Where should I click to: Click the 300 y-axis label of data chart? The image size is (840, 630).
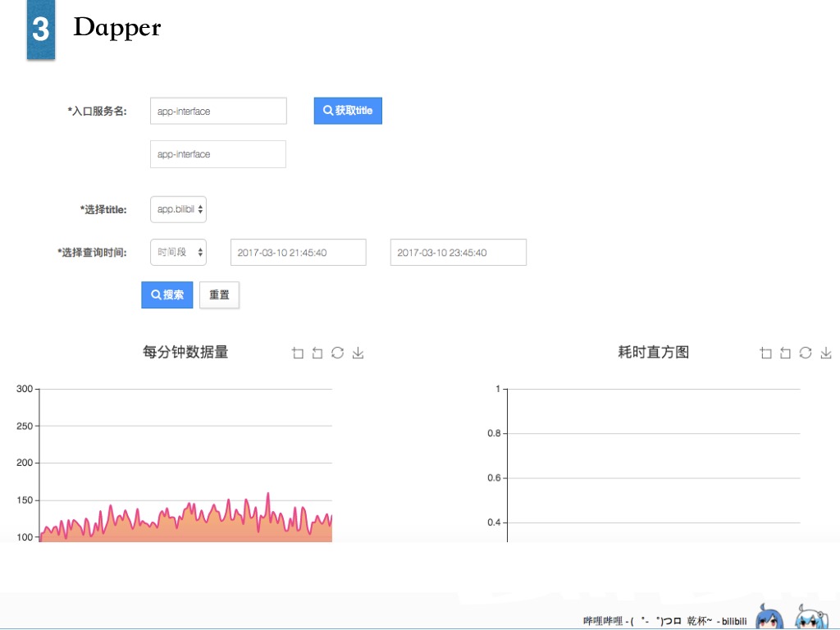(x=25, y=389)
